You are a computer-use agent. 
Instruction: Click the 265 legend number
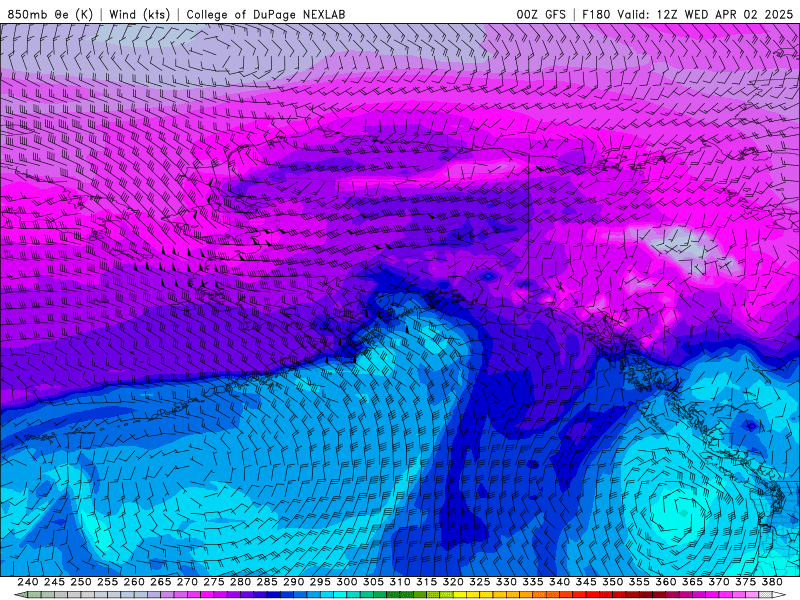pyautogui.click(x=161, y=582)
